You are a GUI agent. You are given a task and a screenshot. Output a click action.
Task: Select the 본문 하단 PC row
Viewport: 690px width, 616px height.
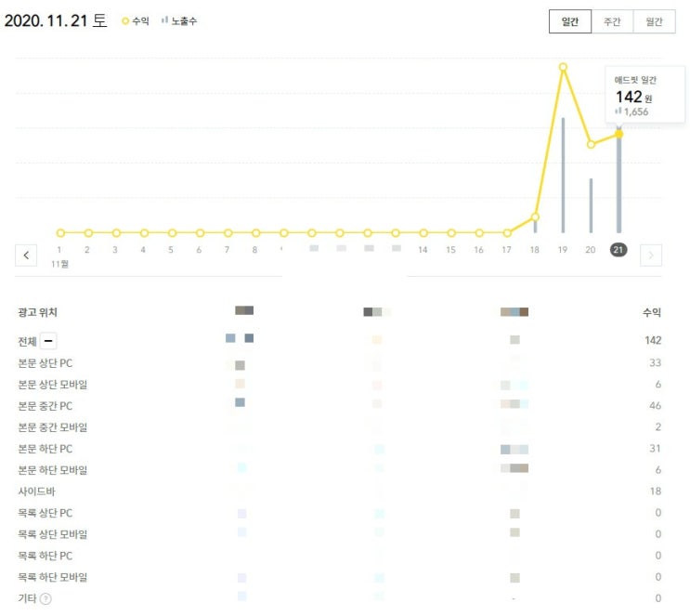pos(339,449)
